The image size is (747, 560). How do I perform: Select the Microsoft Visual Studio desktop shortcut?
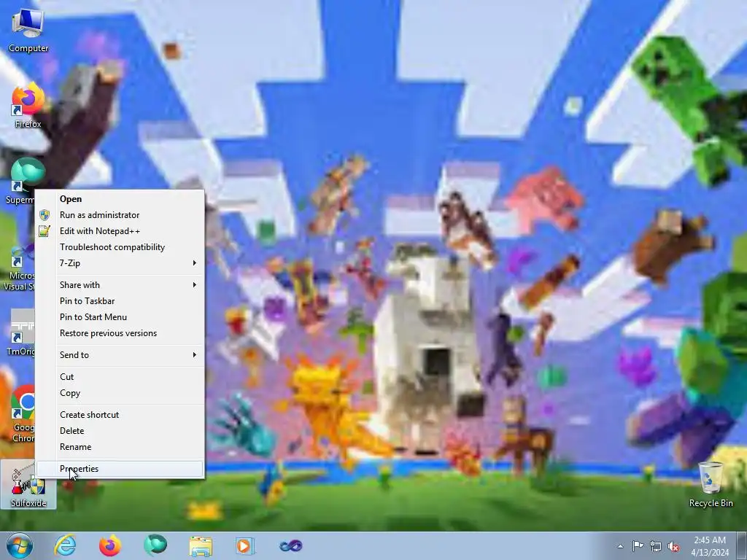(19, 267)
